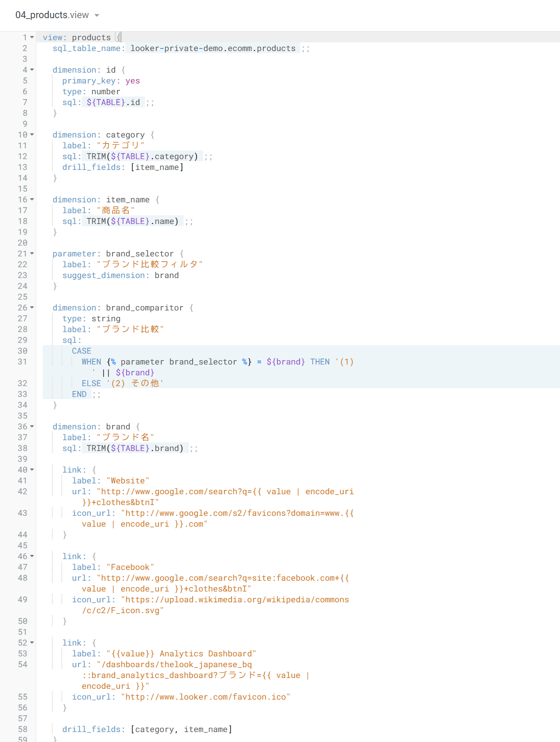Click the "商品名" label string
560x742 pixels.
pos(115,211)
